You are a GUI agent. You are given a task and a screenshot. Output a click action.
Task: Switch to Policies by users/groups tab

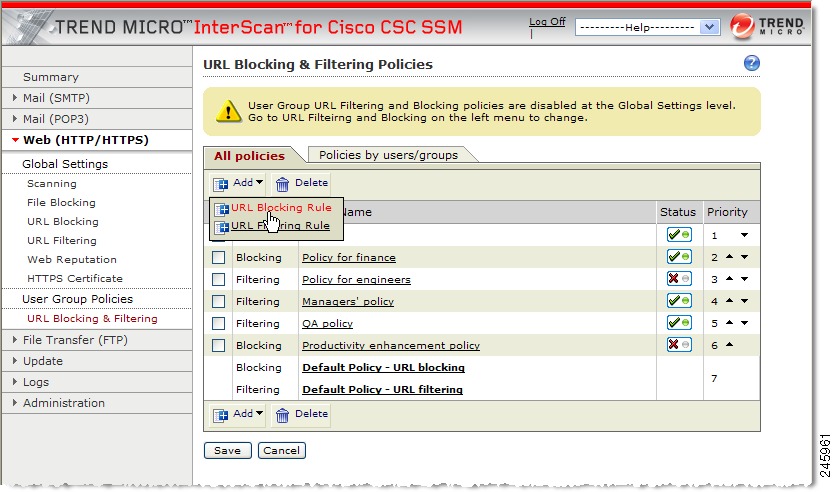(x=388, y=155)
